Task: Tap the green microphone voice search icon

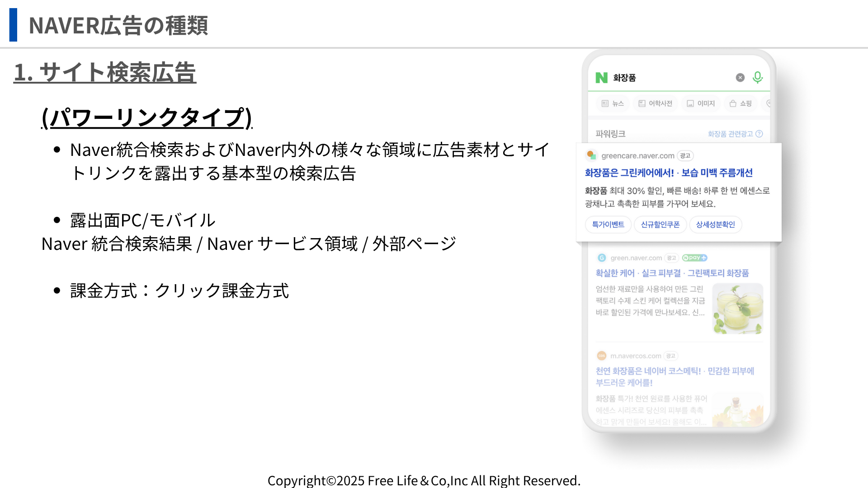Action: (758, 78)
